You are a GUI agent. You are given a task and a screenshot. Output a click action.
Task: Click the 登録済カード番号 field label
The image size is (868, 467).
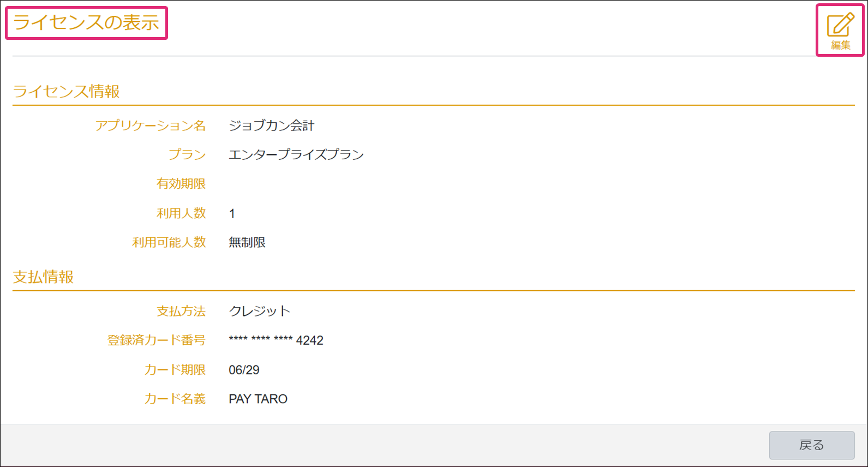pyautogui.click(x=157, y=340)
